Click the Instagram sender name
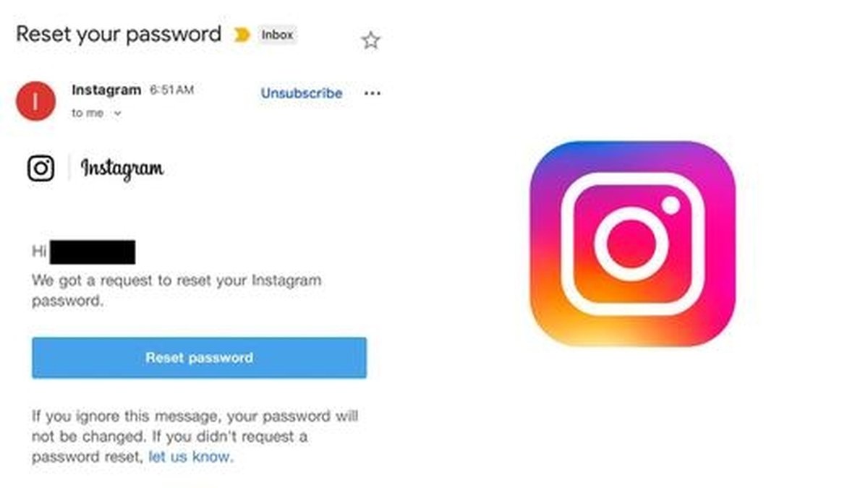The width and height of the screenshot is (868, 488). pos(106,90)
